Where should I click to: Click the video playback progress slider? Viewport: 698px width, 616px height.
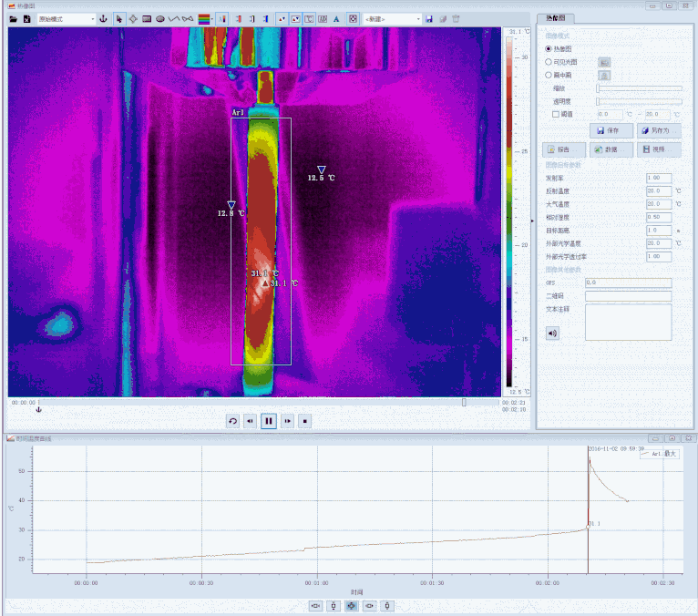point(269,403)
